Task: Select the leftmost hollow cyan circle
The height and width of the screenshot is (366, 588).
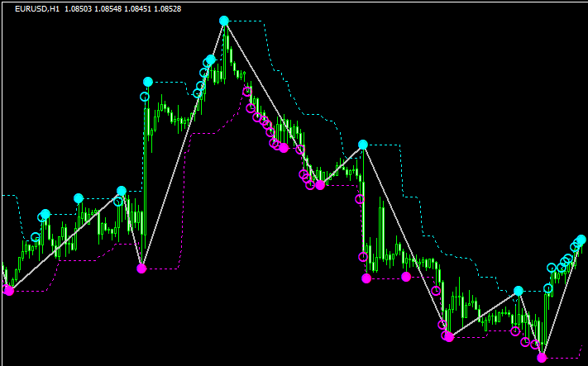Action: pos(36,237)
